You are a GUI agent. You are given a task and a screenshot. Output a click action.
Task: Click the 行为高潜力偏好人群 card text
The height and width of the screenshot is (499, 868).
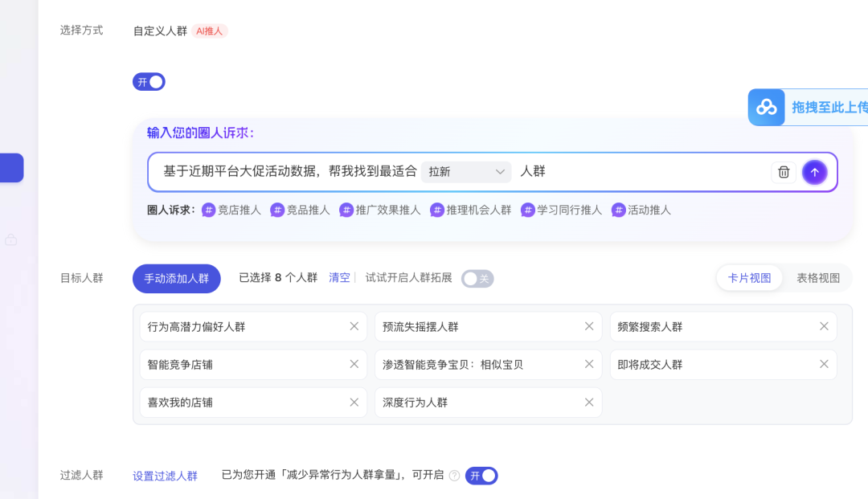click(x=197, y=327)
